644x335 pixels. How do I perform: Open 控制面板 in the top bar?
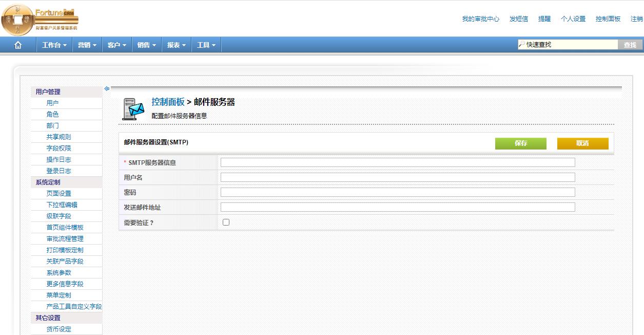pos(608,19)
